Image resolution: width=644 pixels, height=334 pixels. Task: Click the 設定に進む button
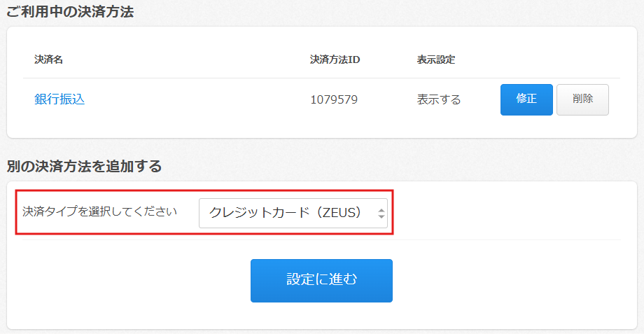tap(321, 280)
